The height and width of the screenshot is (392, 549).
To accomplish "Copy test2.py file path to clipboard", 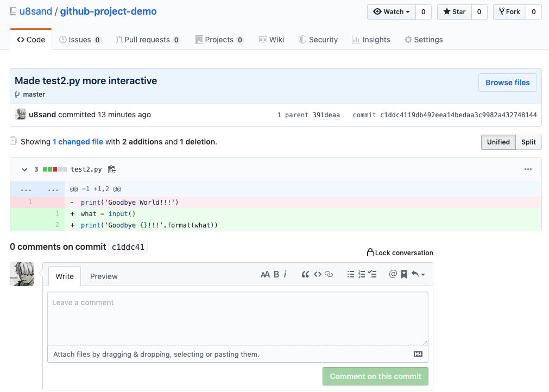I will coord(112,169).
